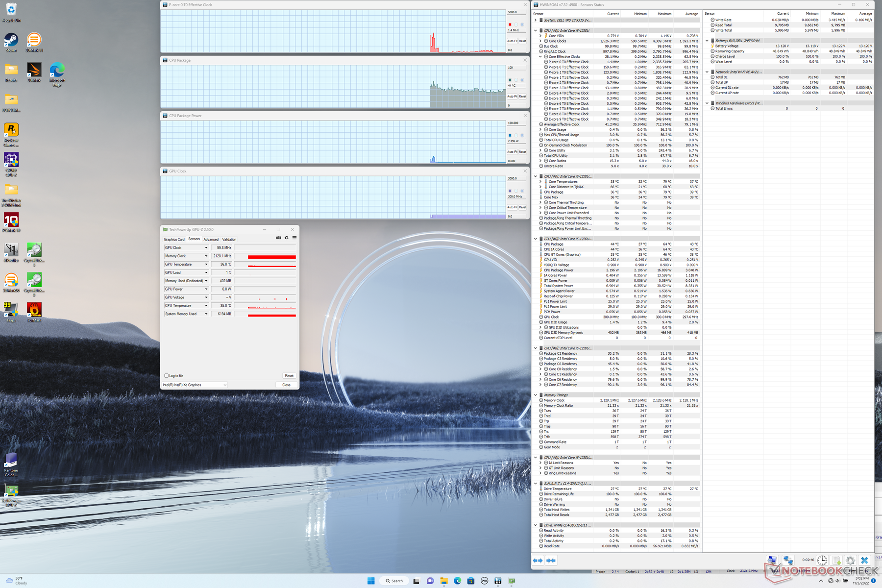Click HWiNFO network remote monitors icon

click(x=788, y=560)
